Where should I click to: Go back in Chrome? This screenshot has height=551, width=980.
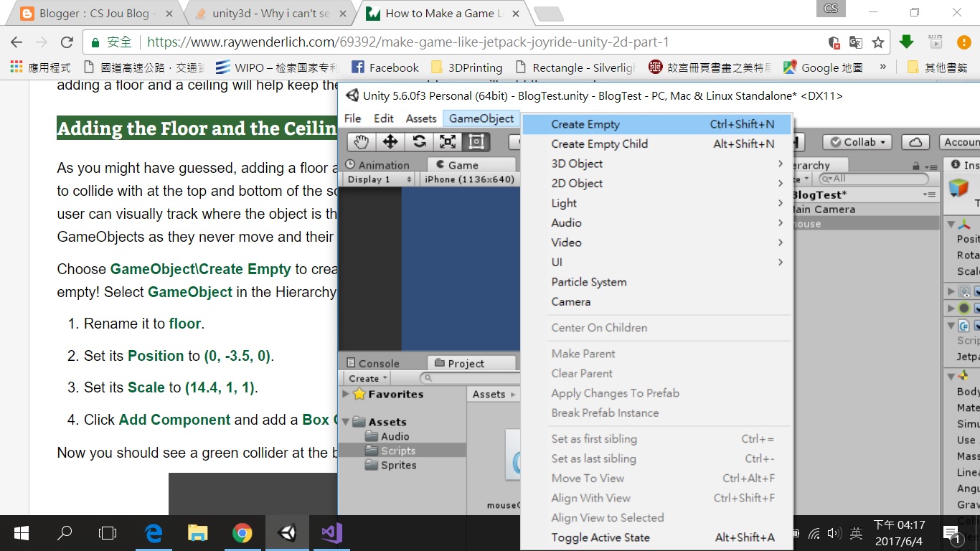[x=17, y=42]
